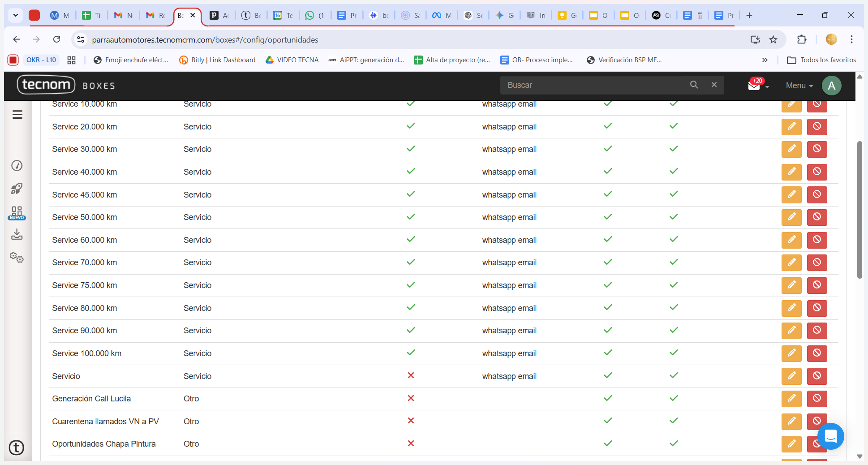Click first green check on Service 30.000 km
Image resolution: width=868 pixels, height=465 pixels.
point(411,149)
